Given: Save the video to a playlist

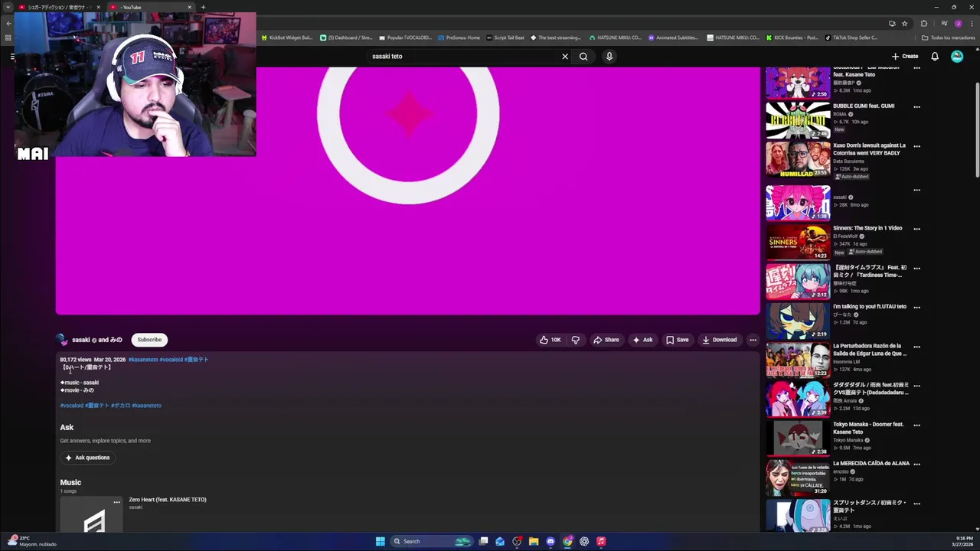Looking at the screenshot, I should point(677,340).
